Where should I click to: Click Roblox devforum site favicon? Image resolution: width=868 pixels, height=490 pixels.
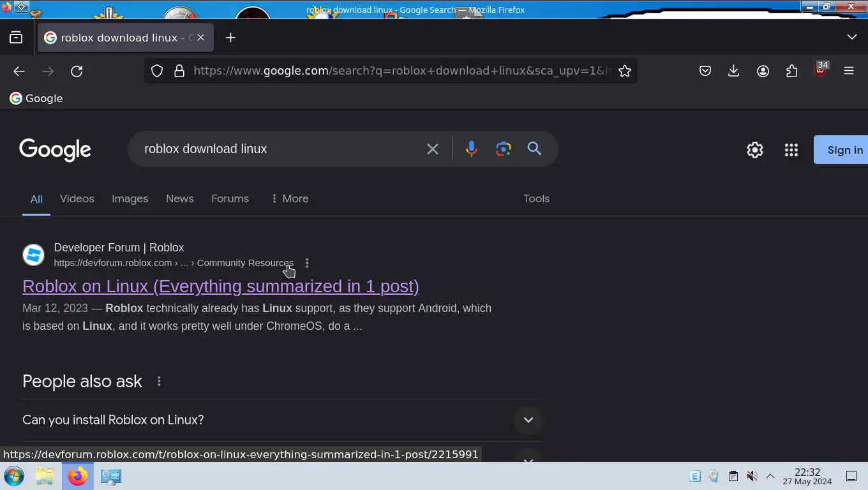tap(33, 255)
